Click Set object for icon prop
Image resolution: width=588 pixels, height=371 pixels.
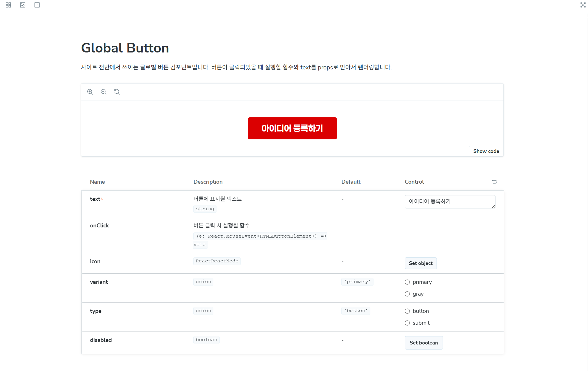tap(421, 263)
